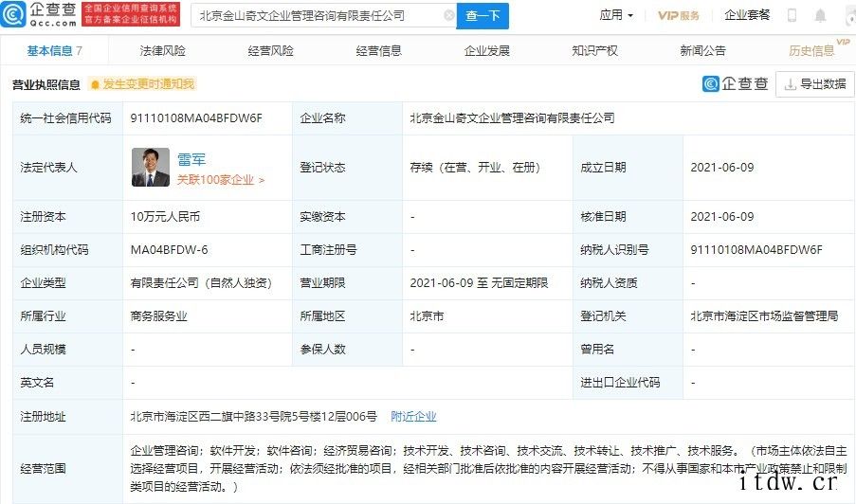Click the 经营范围 description text
The height and width of the screenshot is (504, 856).
(x=488, y=469)
